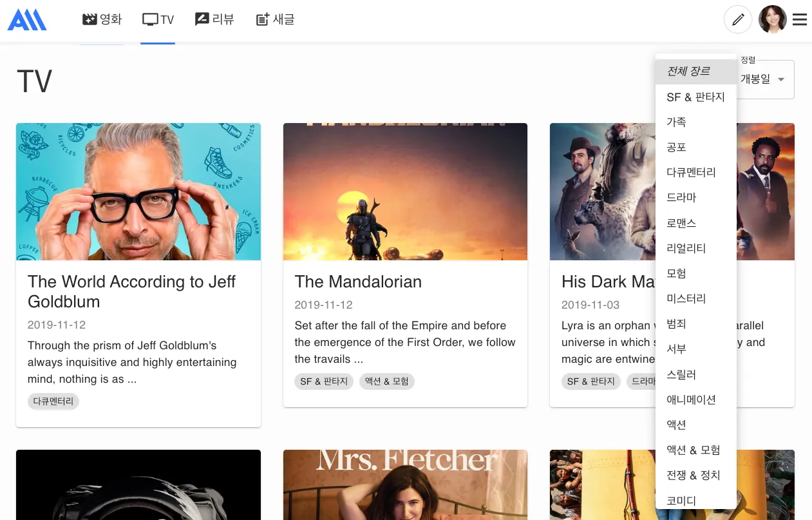
Task: Click the Jeff Goldblum description text
Action: coord(132,362)
